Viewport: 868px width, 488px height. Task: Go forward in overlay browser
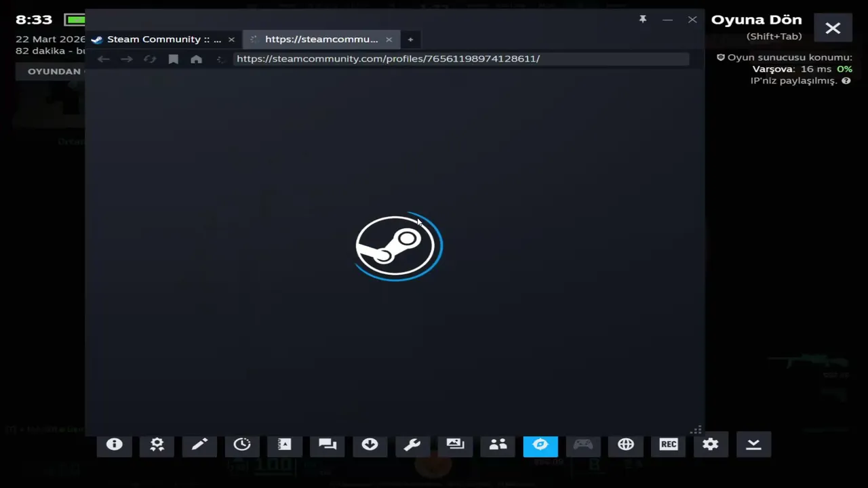[127, 59]
